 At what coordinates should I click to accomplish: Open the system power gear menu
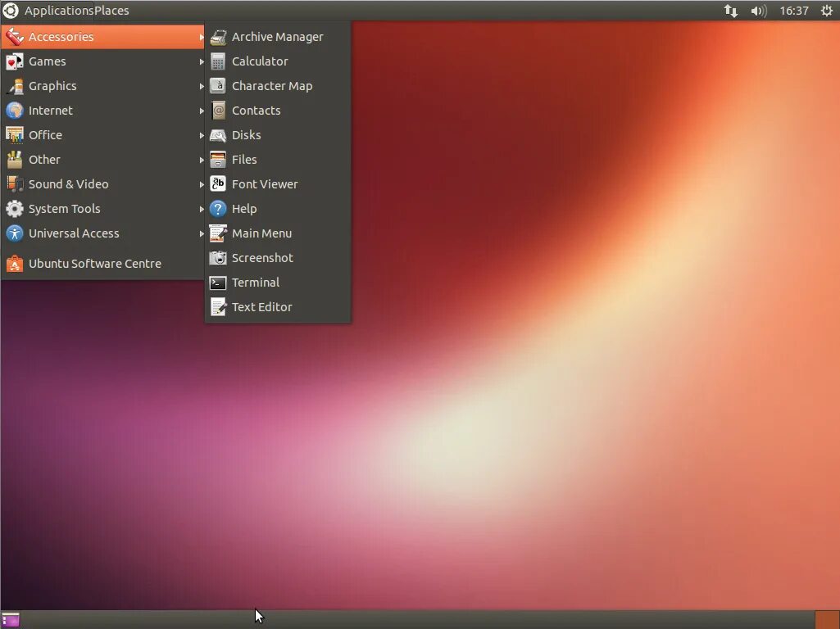coord(827,11)
